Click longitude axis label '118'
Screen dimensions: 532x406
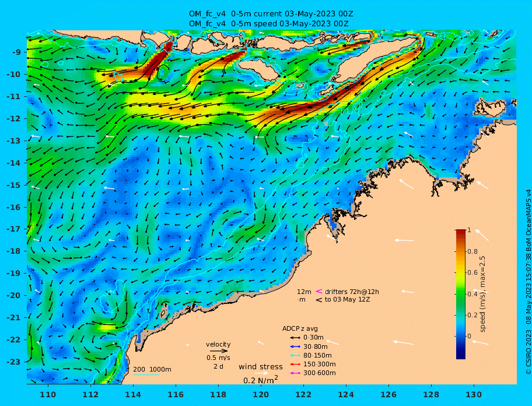[218, 394]
